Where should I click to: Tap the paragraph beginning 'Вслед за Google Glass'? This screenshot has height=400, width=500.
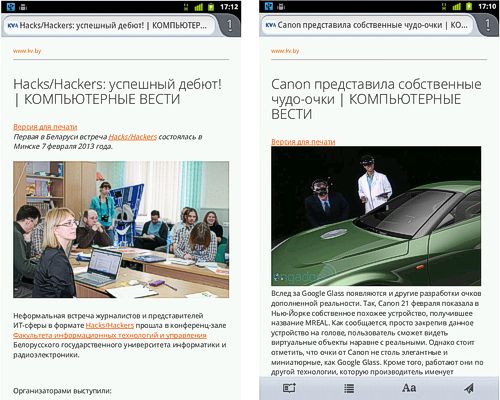377,333
